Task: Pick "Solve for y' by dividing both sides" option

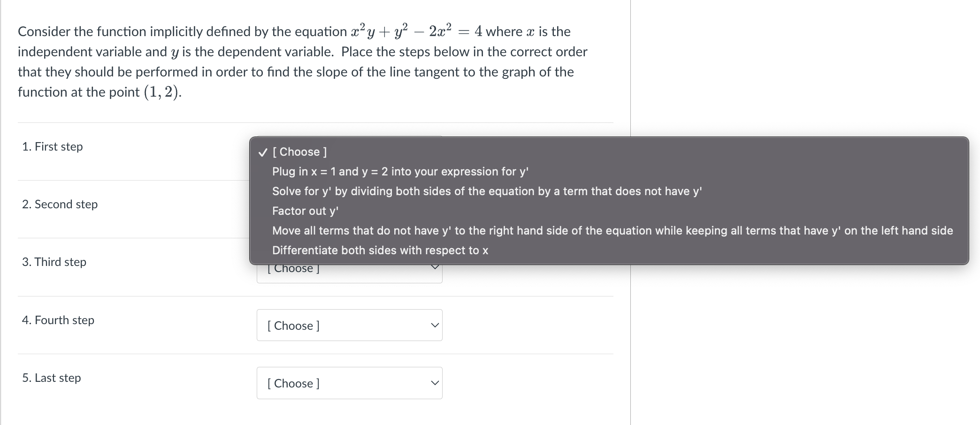Action: 487,191
